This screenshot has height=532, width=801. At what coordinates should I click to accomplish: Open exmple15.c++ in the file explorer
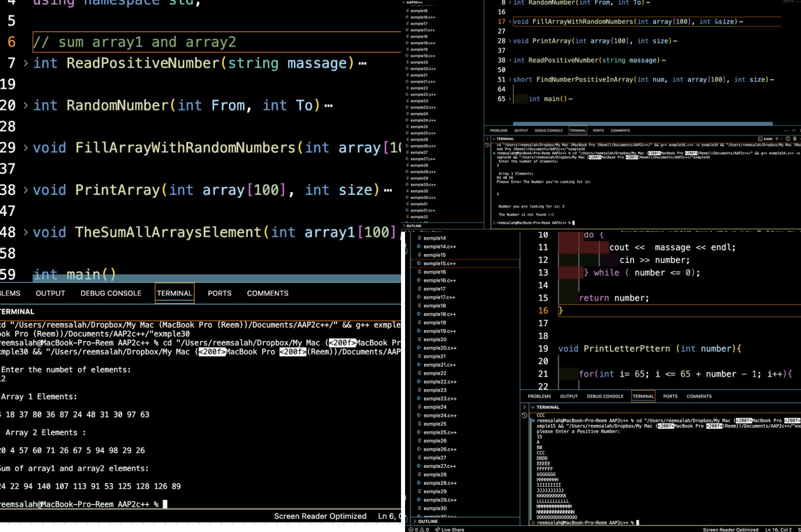(439, 263)
